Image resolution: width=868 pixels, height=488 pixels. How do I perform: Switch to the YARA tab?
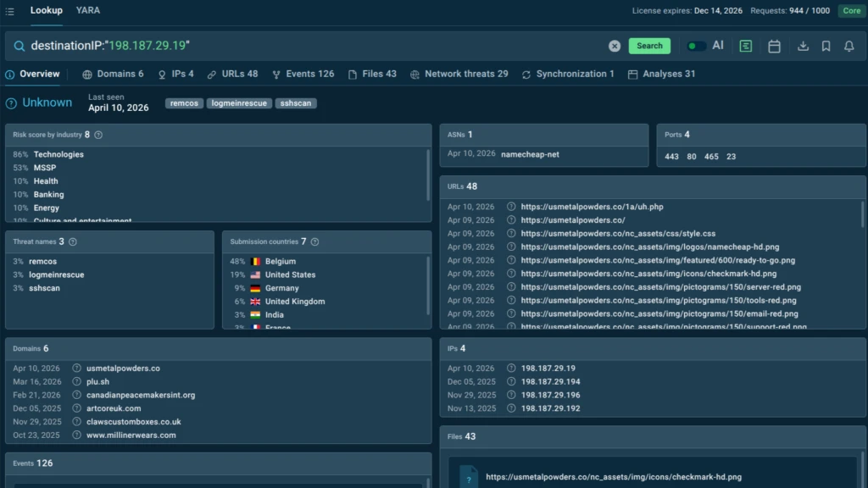tap(87, 11)
